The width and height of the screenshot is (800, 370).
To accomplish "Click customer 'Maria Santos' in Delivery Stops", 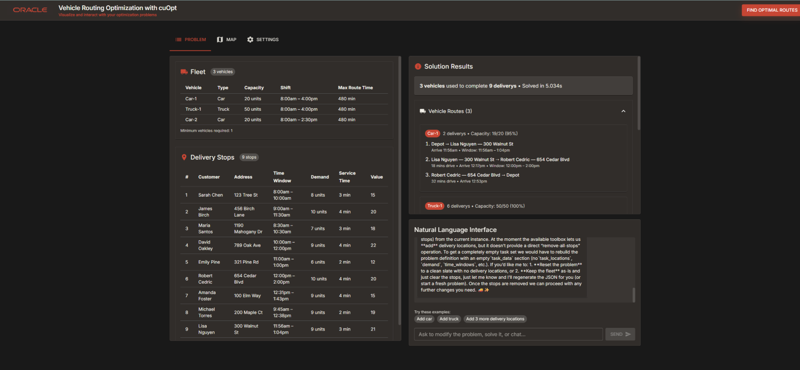I will tap(207, 229).
